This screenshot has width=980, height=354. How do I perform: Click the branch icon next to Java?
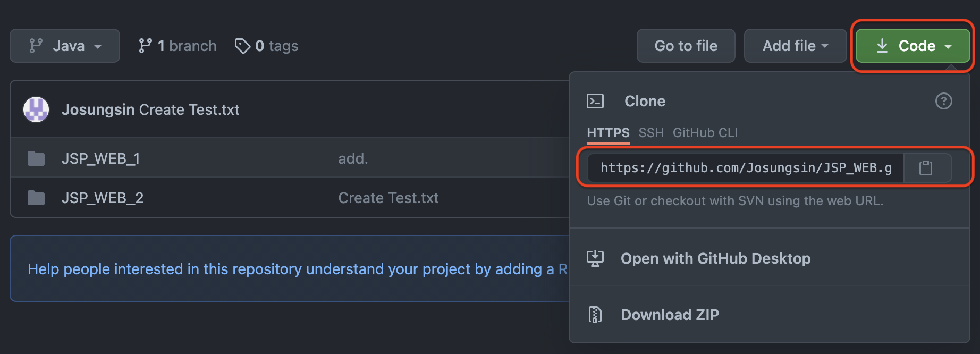click(36, 46)
